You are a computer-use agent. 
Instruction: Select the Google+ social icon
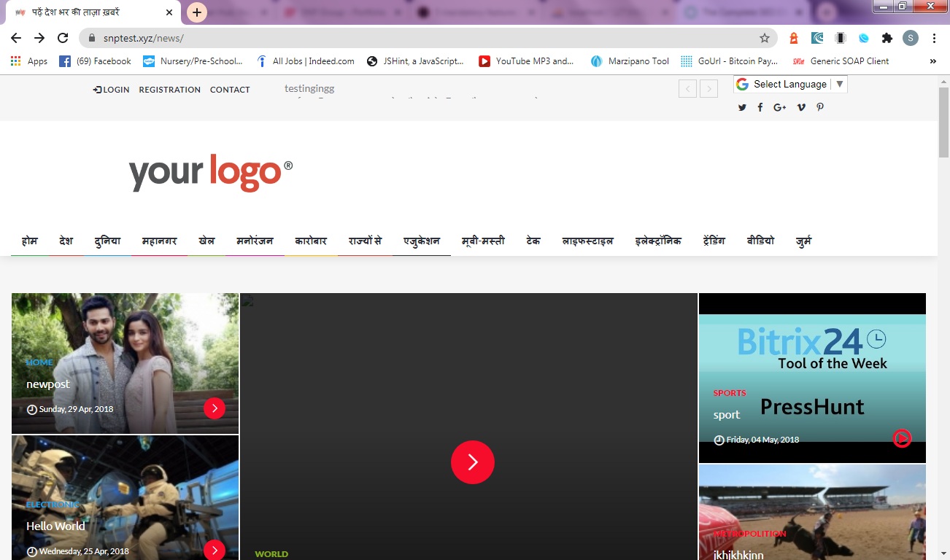[x=779, y=107]
